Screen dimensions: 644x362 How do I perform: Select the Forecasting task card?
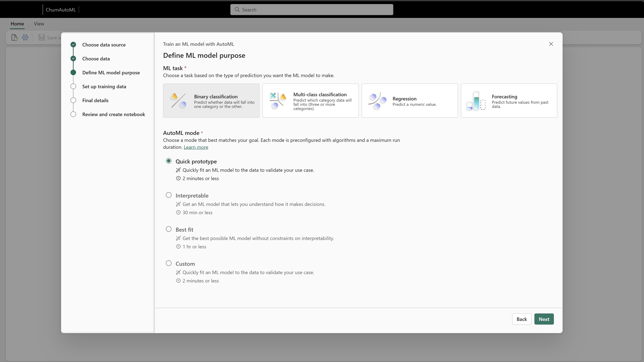pyautogui.click(x=509, y=100)
